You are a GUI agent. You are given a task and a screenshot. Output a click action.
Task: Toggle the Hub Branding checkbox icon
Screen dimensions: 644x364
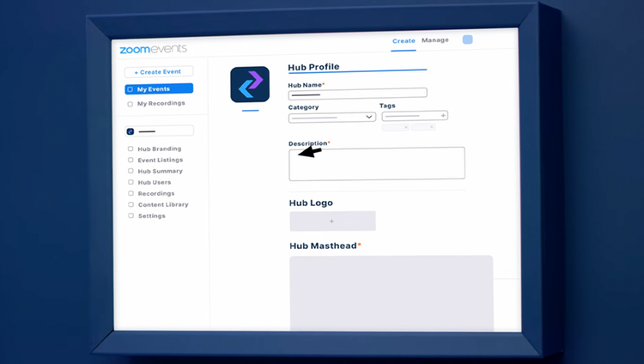[x=131, y=149]
